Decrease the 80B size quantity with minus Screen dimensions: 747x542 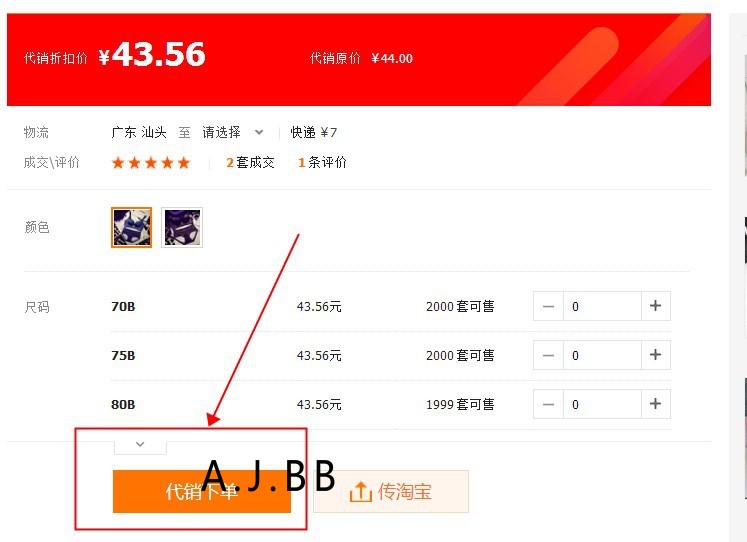coord(548,404)
